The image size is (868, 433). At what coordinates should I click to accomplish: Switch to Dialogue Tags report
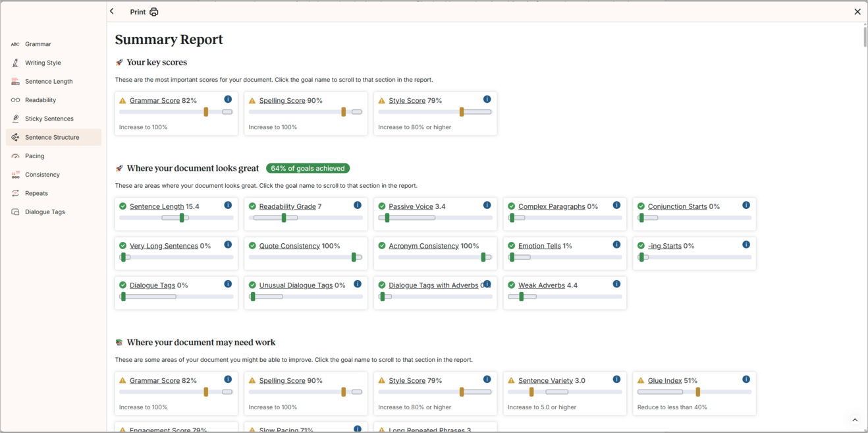(45, 212)
